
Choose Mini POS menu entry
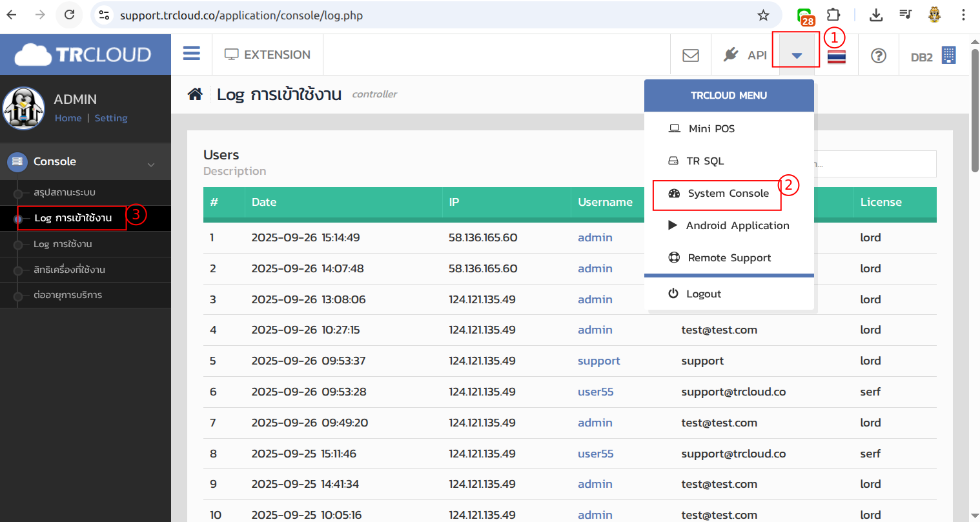[x=711, y=129]
